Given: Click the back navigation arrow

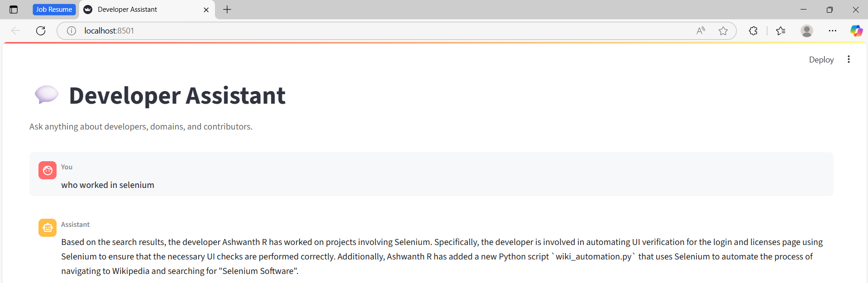Looking at the screenshot, I should point(16,31).
